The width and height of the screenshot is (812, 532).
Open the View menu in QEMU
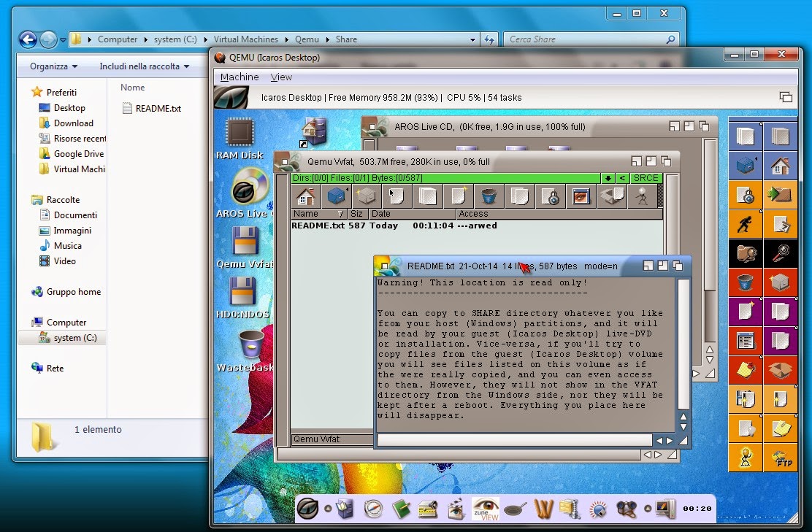pos(280,77)
